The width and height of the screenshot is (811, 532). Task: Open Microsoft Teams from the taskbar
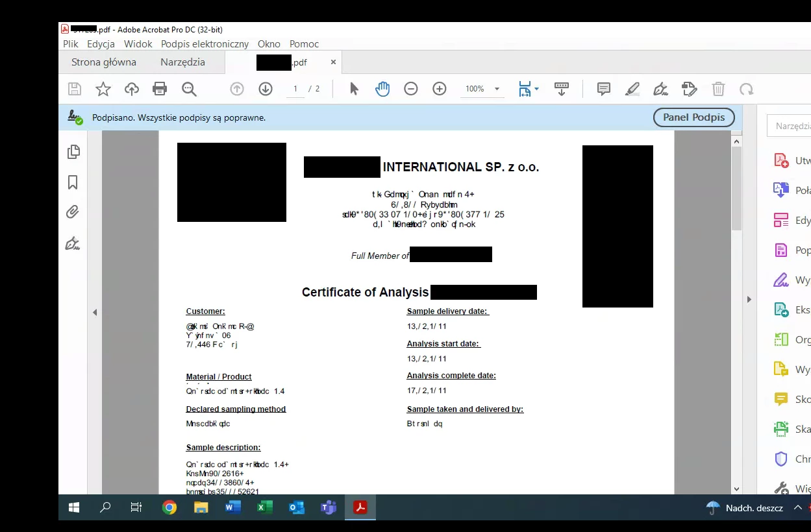click(x=328, y=507)
